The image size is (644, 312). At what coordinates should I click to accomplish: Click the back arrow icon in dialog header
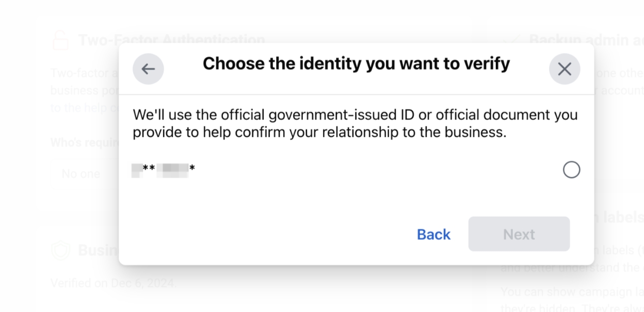pos(148,69)
